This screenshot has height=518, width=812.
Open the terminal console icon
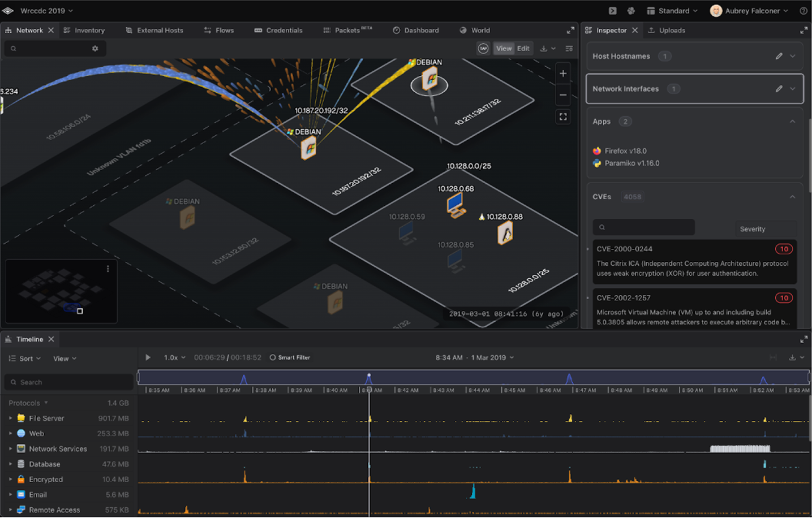click(x=612, y=11)
